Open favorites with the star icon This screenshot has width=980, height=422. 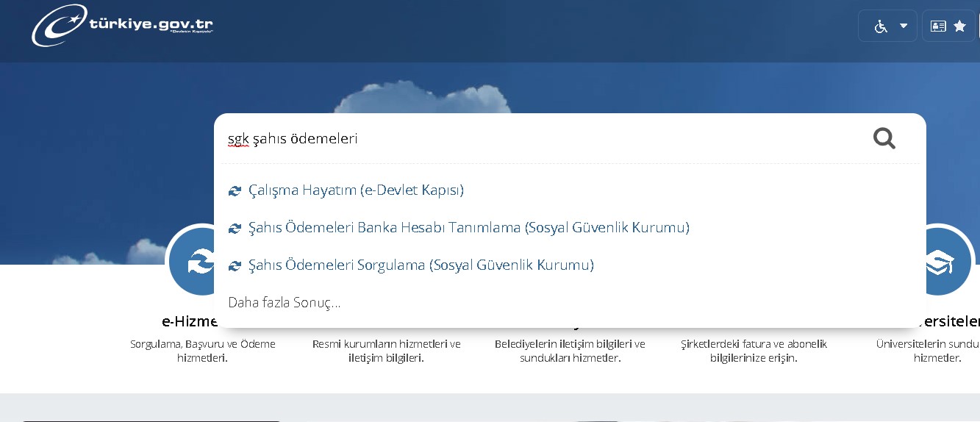click(959, 26)
